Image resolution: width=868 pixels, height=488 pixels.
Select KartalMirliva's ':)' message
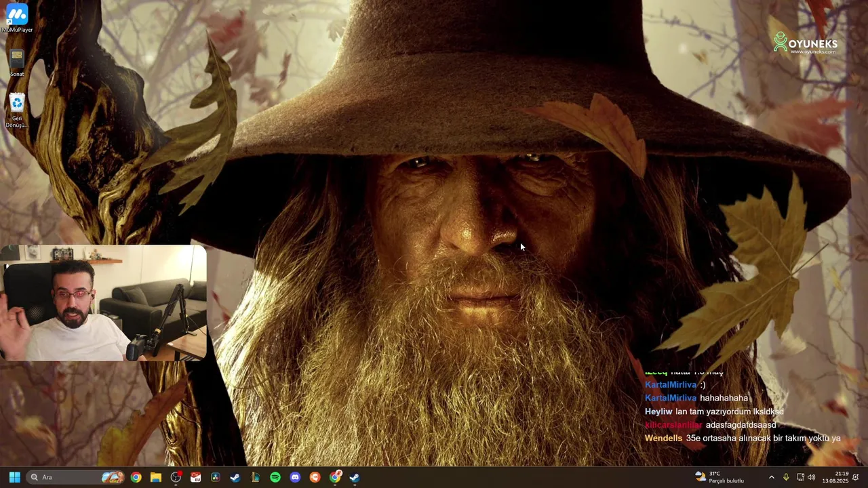pyautogui.click(x=675, y=384)
